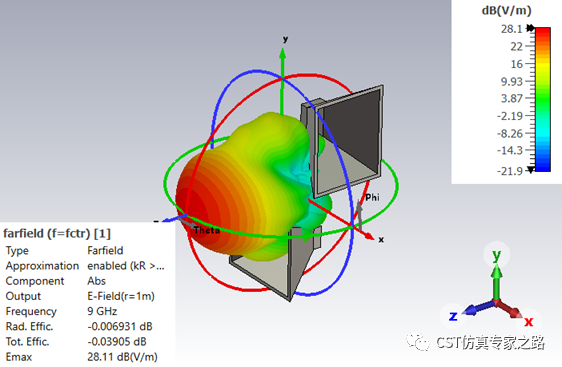The image size is (562, 367).
Task: Click the red region of the color bar
Action: pos(543,36)
